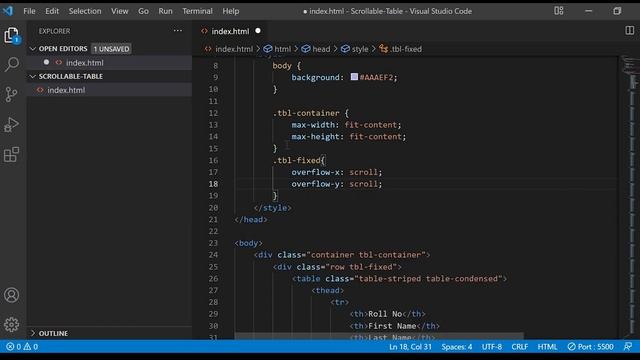
Task: Open the Source Control view
Action: point(11,94)
